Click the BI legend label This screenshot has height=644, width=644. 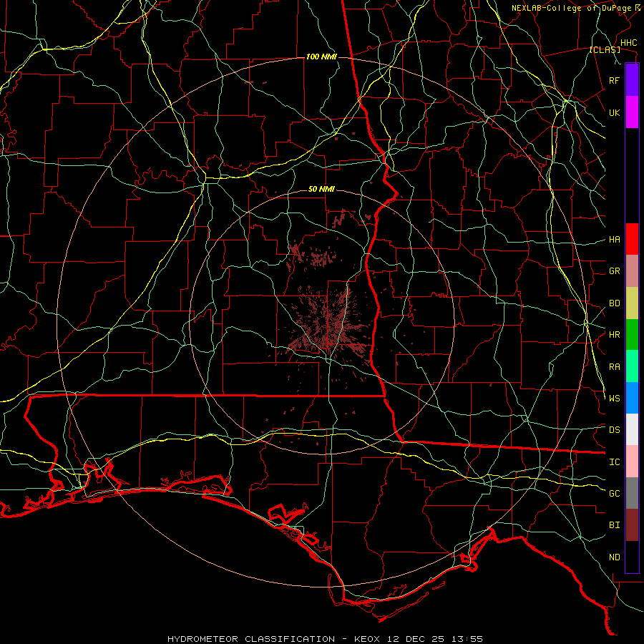click(x=615, y=525)
